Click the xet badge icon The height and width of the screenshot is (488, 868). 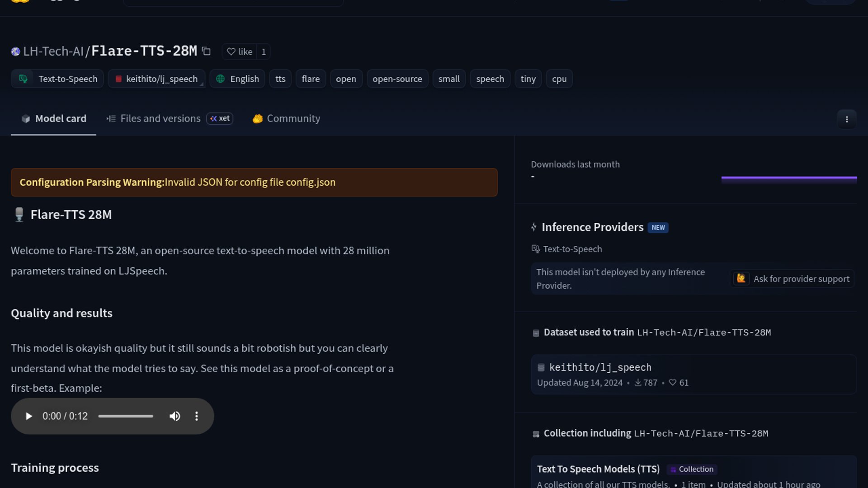point(220,118)
